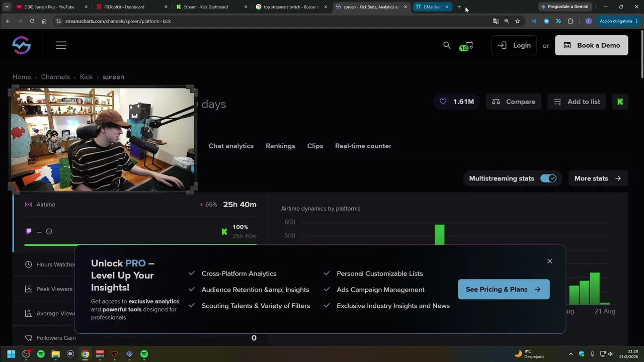Screen dimensions: 644x362
Task: Bookmark this page with the star
Action: tap(517, 21)
